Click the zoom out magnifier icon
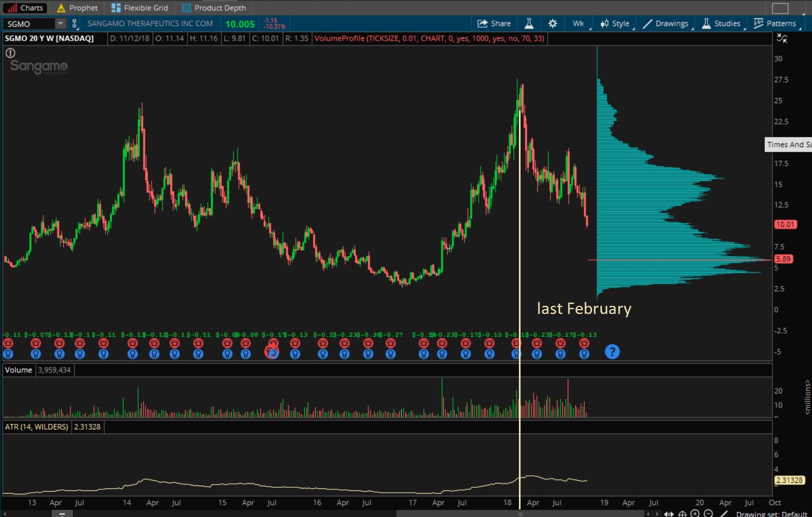 [x=708, y=514]
